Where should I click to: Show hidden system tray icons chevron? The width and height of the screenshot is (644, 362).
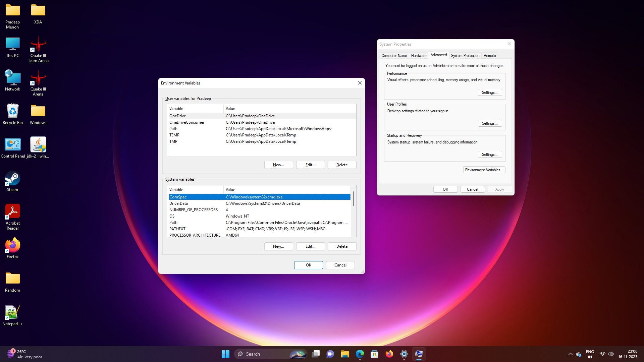pos(570,354)
